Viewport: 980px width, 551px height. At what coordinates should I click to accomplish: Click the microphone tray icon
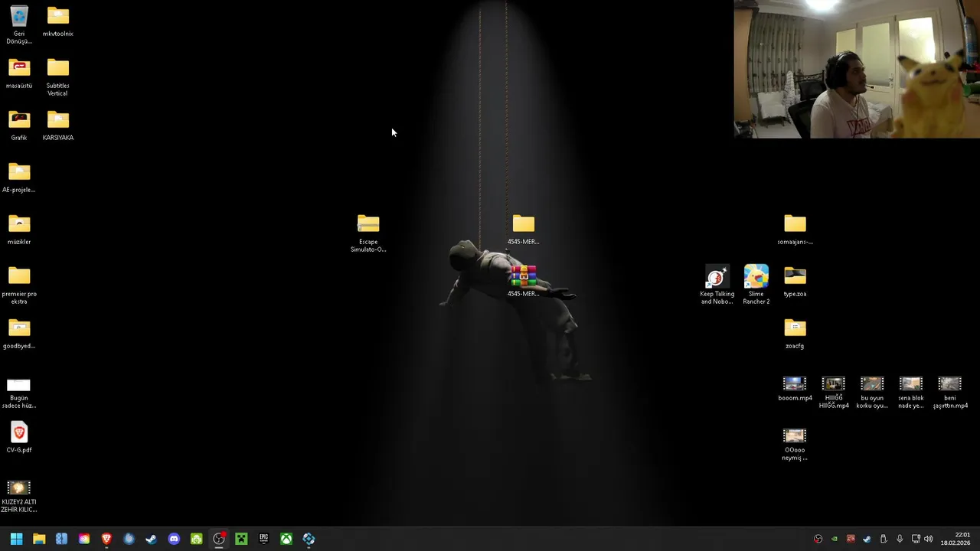point(900,539)
